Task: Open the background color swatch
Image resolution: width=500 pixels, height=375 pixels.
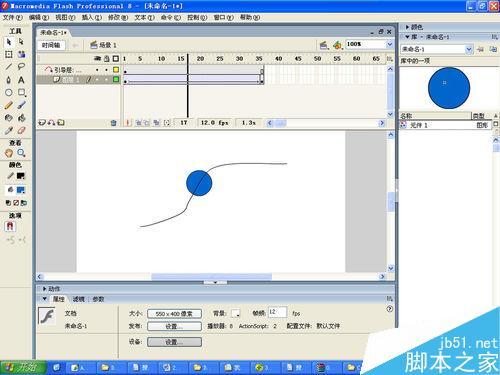Action: [x=235, y=313]
